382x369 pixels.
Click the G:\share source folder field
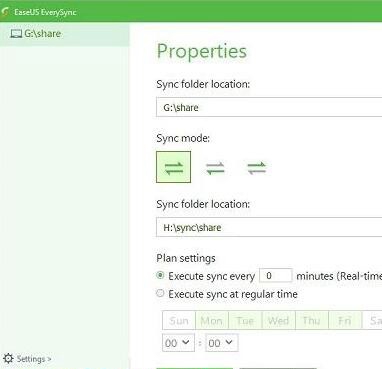coord(269,107)
